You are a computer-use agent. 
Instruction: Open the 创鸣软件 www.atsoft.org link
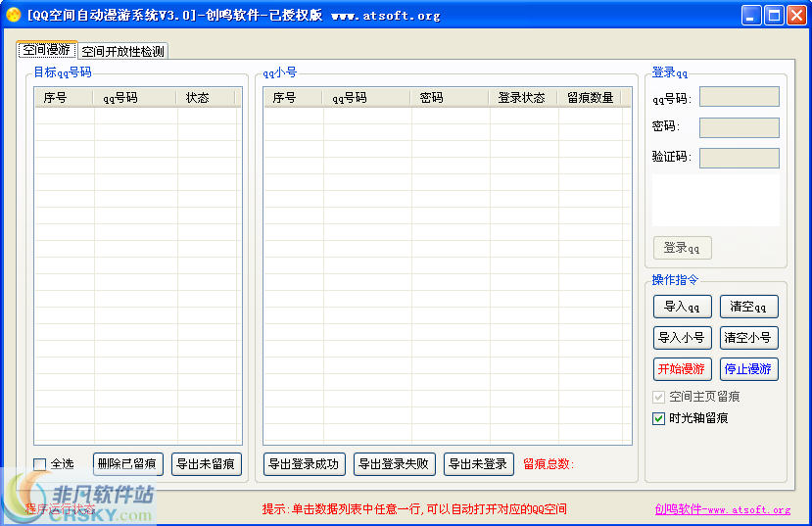pyautogui.click(x=722, y=509)
